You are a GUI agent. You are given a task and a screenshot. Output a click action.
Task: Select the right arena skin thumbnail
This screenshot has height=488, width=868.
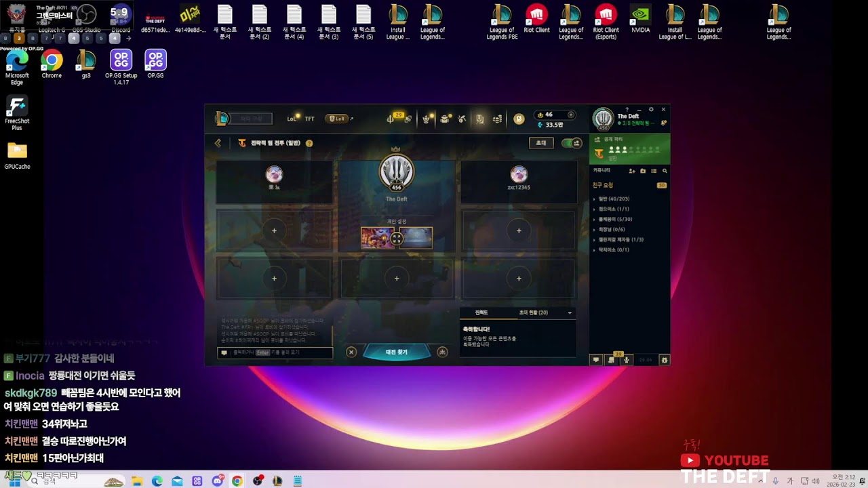coord(416,238)
